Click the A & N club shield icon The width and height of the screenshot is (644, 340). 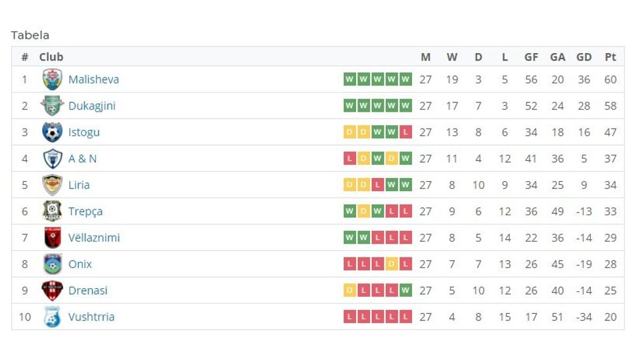point(52,159)
